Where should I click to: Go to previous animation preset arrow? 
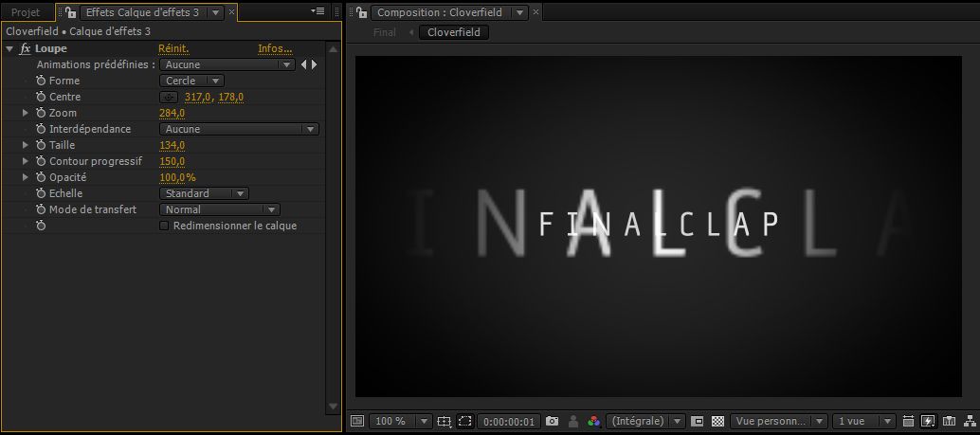(x=303, y=64)
